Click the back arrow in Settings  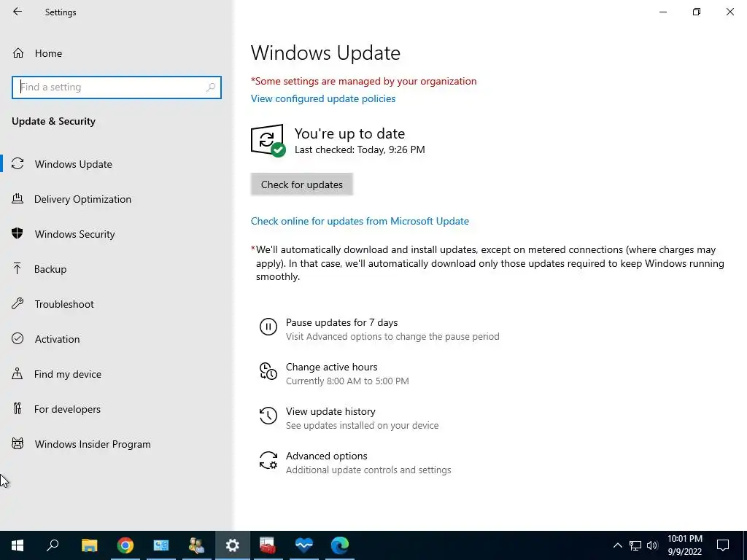pyautogui.click(x=18, y=12)
